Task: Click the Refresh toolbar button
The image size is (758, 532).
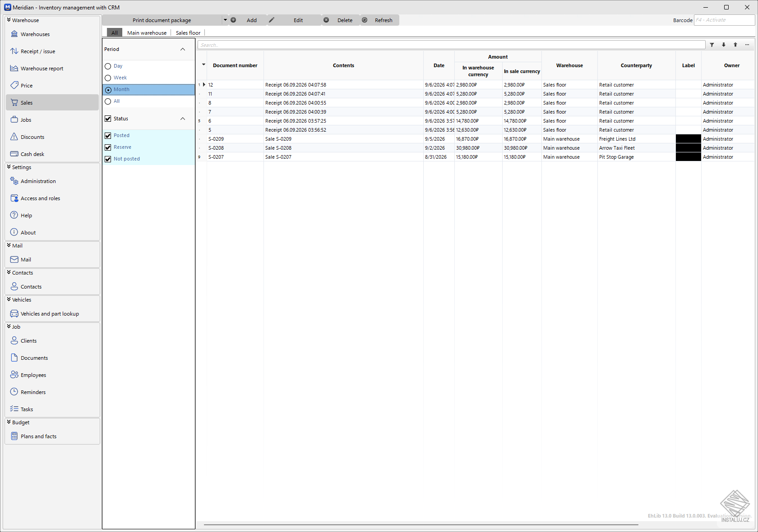Action: click(379, 20)
